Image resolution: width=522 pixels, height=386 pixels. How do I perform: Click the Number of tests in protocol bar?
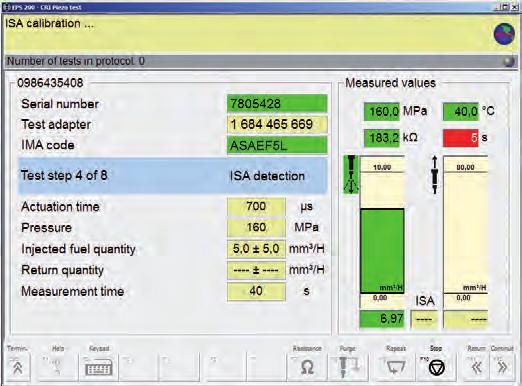[260, 62]
